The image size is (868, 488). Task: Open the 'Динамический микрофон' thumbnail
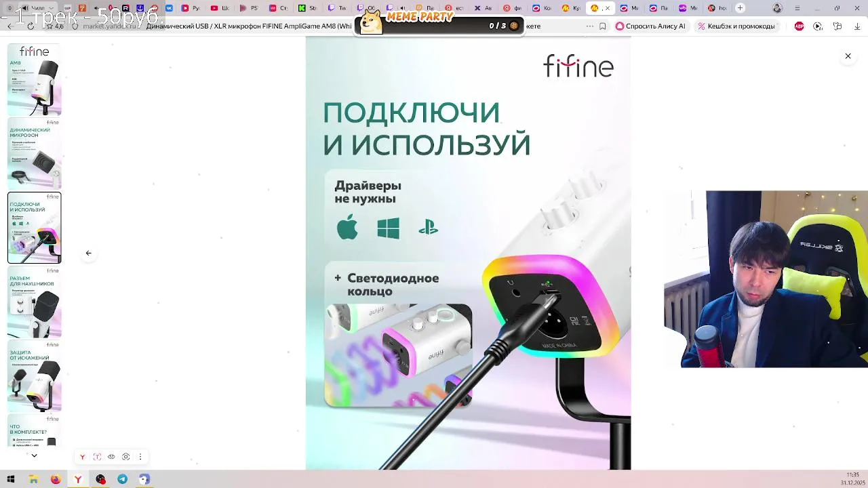coord(35,154)
